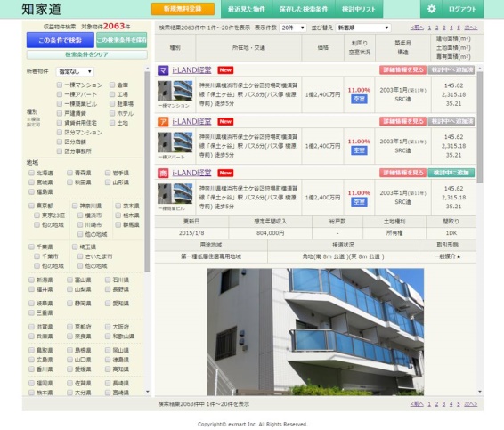
Task: Tick the 区分マンション checkbox
Action: click(60, 133)
